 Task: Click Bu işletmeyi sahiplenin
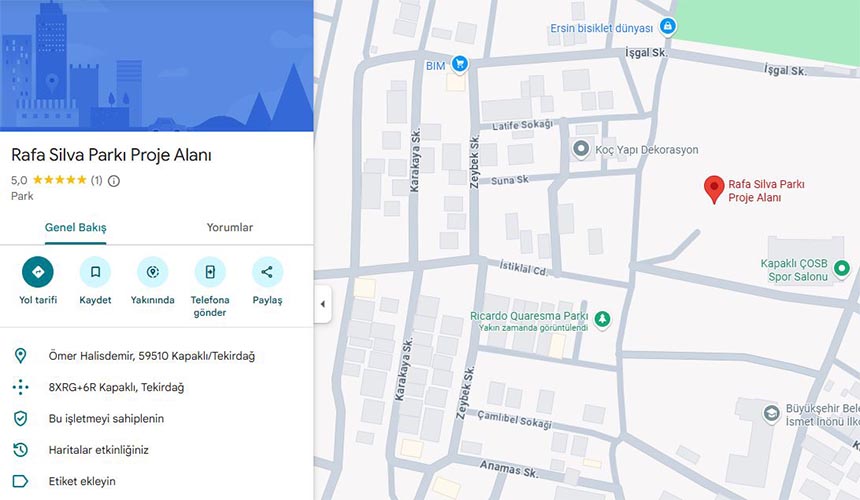(x=106, y=418)
